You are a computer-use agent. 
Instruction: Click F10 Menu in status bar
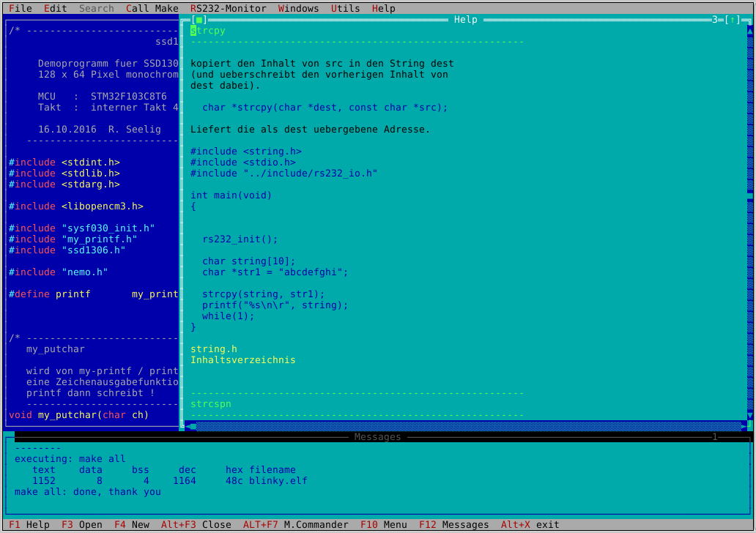pos(384,524)
